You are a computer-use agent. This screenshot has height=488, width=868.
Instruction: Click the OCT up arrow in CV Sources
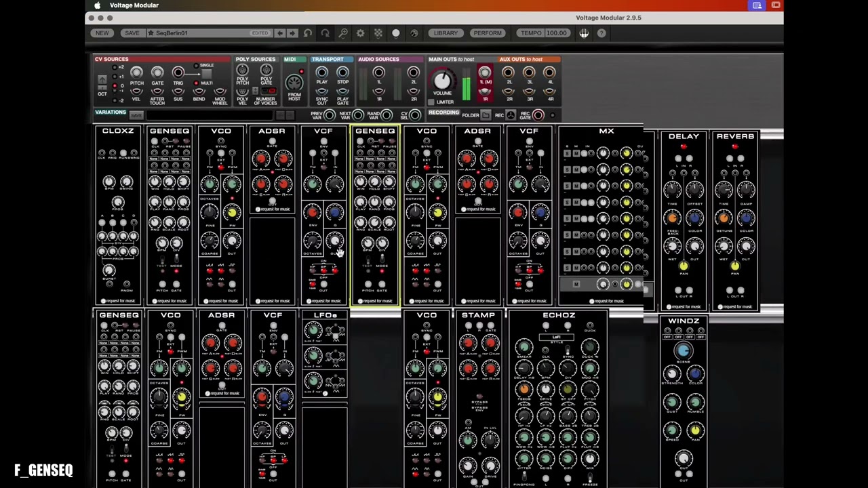[102, 80]
